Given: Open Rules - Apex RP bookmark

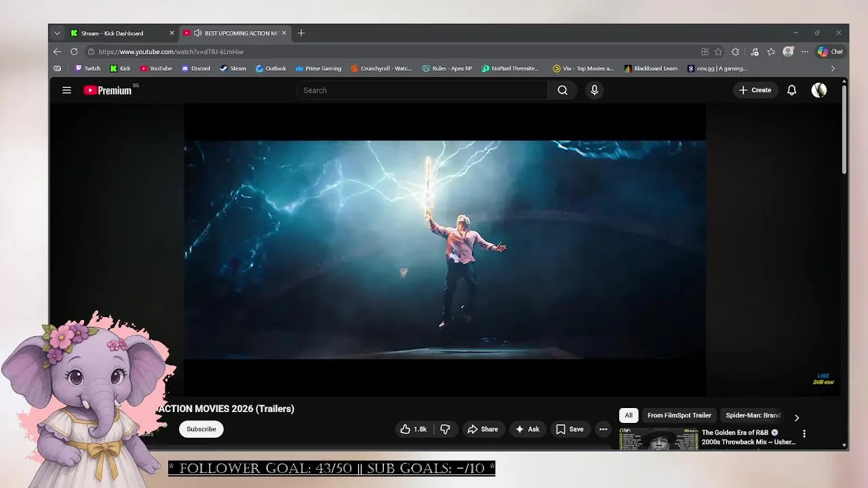Looking at the screenshot, I should click(447, 68).
